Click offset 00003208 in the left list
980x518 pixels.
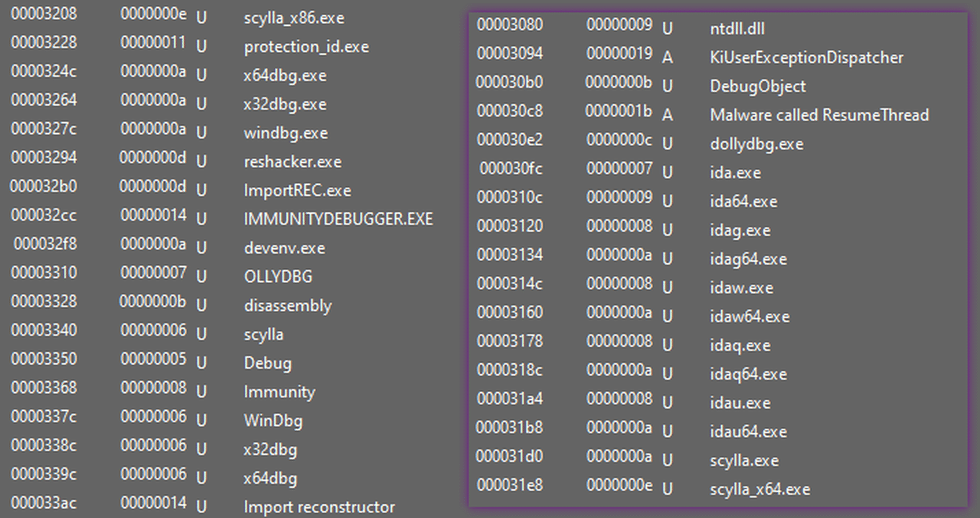(44, 14)
